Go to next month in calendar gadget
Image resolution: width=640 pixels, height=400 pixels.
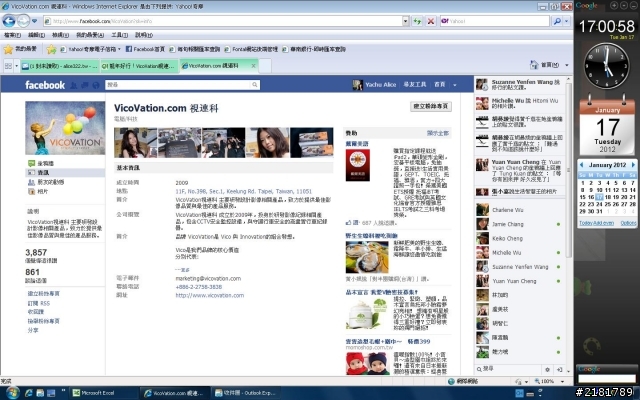coord(633,165)
